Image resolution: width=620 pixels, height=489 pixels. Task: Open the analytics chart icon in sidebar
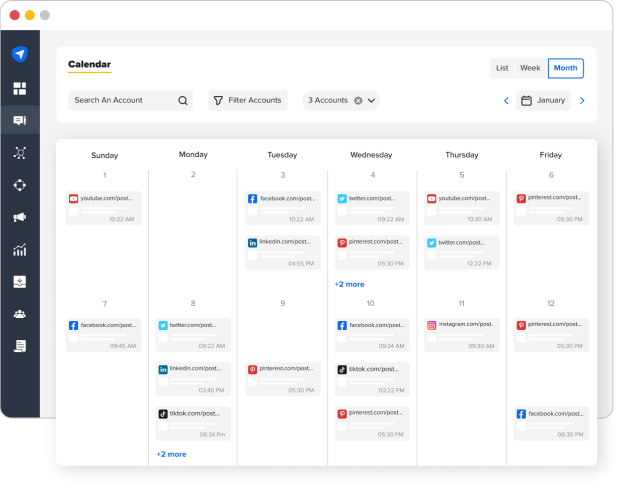[20, 249]
